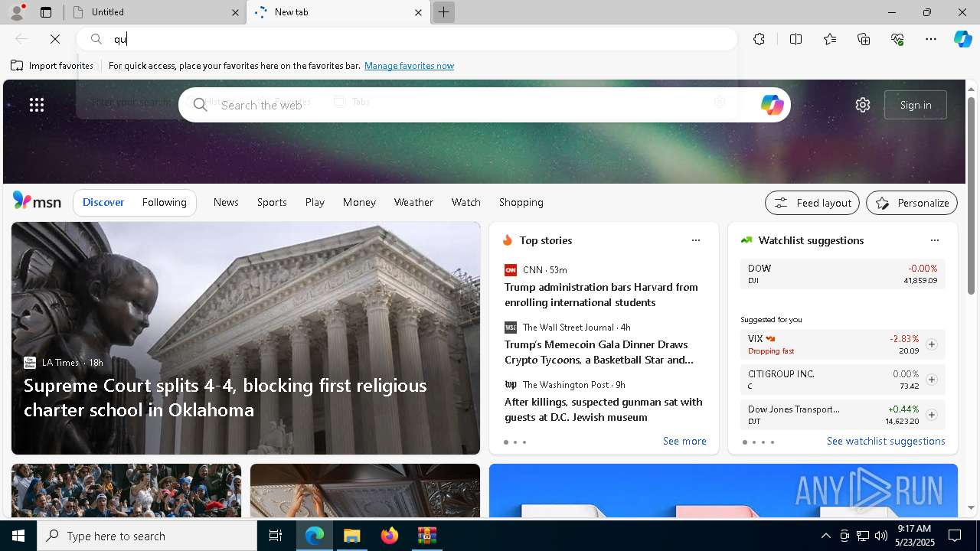Open the Favorites star icon
This screenshot has height=551, width=980.
click(x=830, y=39)
